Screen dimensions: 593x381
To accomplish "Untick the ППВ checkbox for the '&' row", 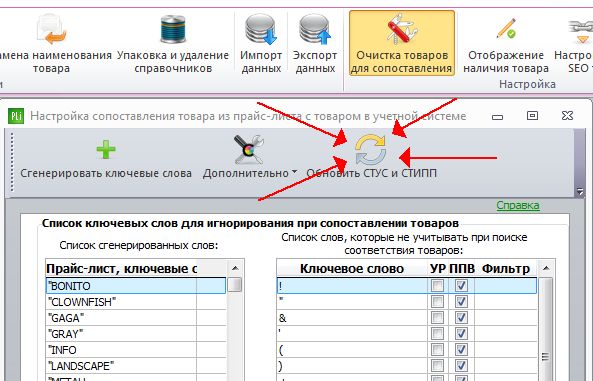I will point(461,317).
